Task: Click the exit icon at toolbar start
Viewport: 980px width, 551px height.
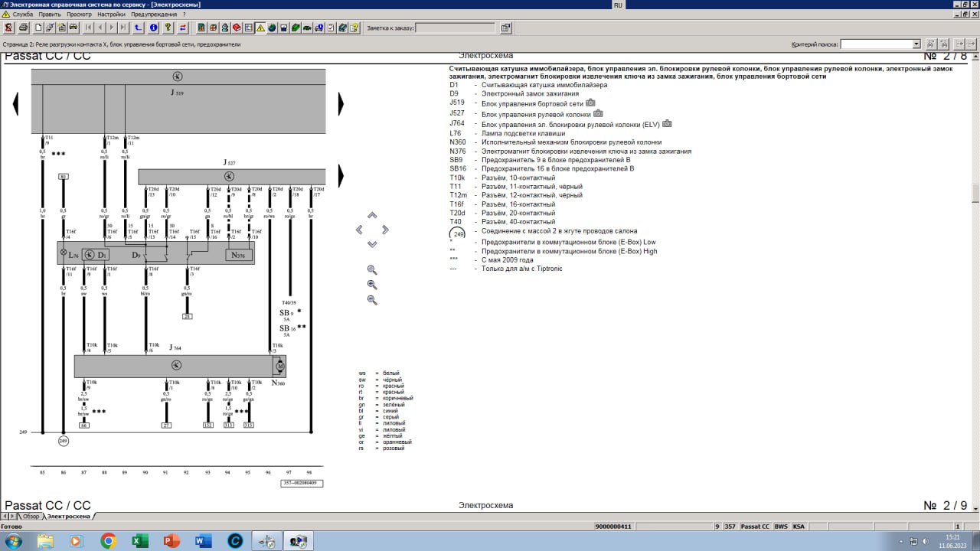Action: coord(8,28)
